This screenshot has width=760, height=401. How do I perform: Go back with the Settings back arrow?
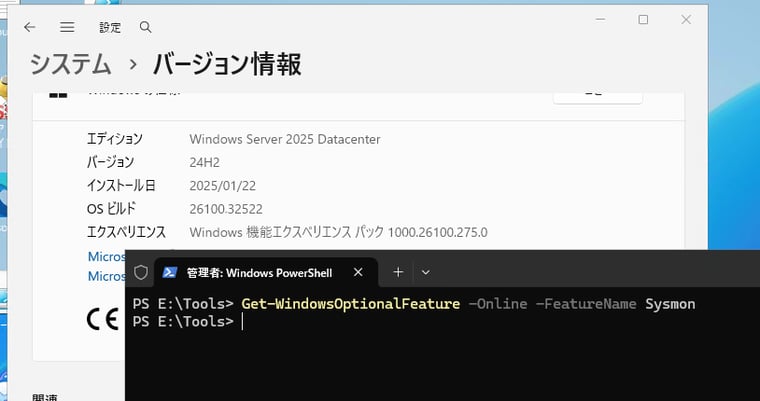(30, 27)
